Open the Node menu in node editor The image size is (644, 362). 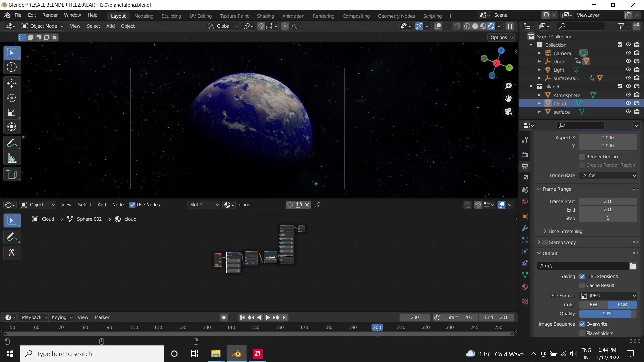118,205
